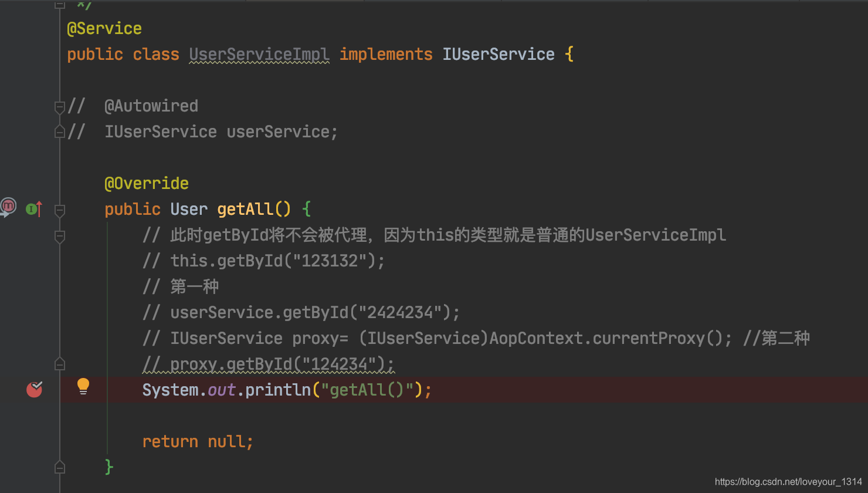This screenshot has height=493, width=868.
Task: Click the underlined proxy.getById("124234") comment
Action: tap(282, 364)
